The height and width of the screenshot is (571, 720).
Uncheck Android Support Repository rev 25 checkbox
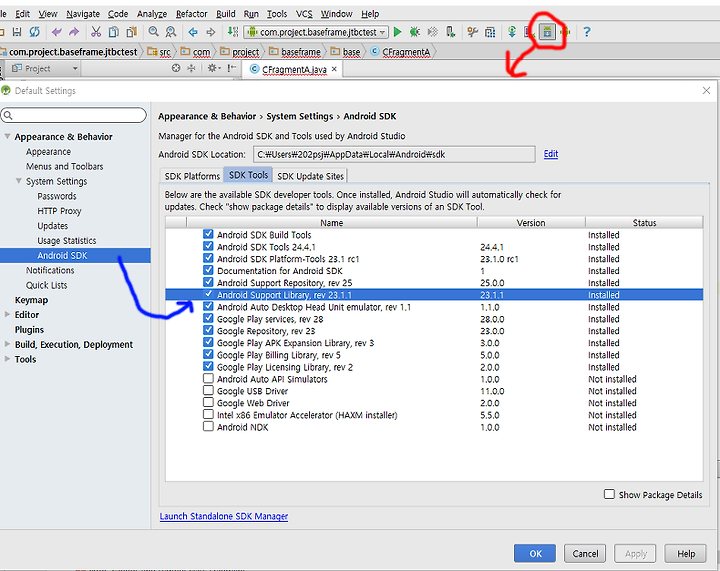click(208, 282)
